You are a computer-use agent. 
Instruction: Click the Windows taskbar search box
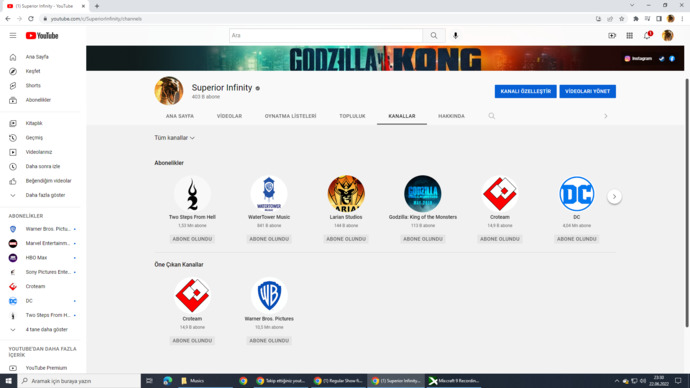[x=79, y=381]
